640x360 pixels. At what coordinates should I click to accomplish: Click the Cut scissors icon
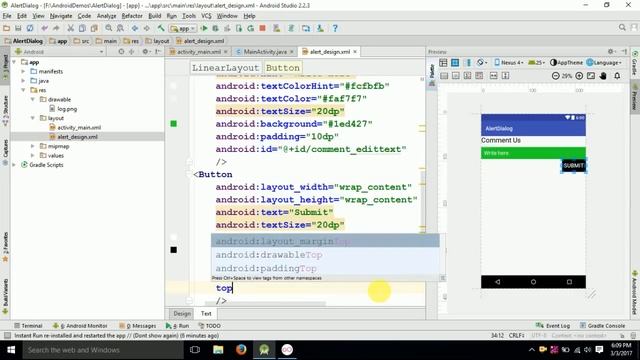click(x=71, y=28)
